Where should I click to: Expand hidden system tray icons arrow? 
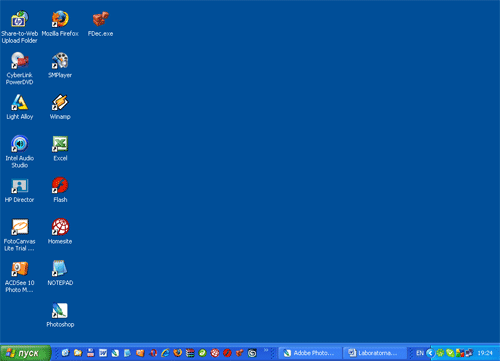coord(430,353)
